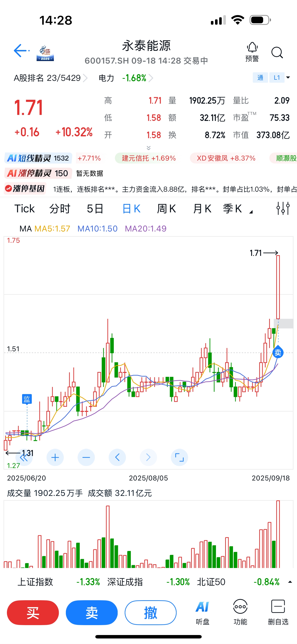
Task: Switch to Tick tab
Action: coord(24,208)
